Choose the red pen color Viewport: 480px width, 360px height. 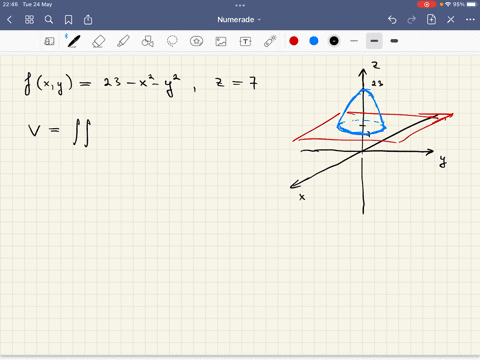click(294, 41)
